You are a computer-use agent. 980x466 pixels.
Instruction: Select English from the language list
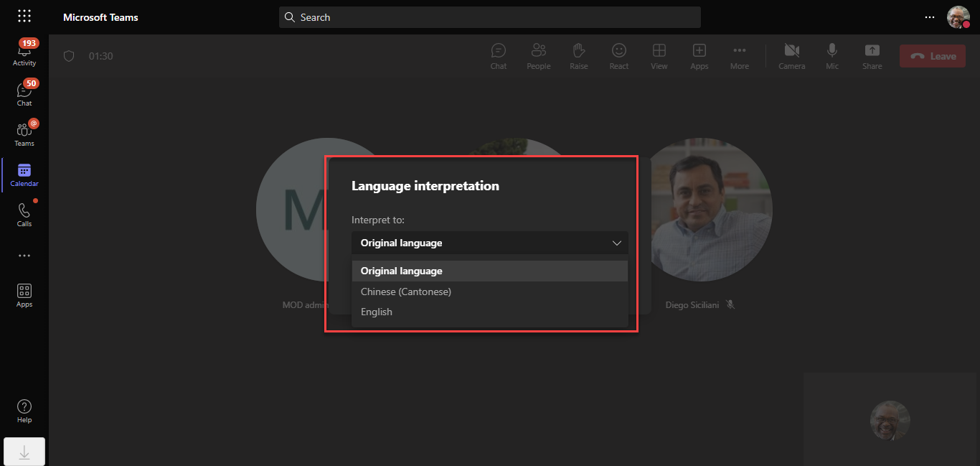(x=376, y=312)
